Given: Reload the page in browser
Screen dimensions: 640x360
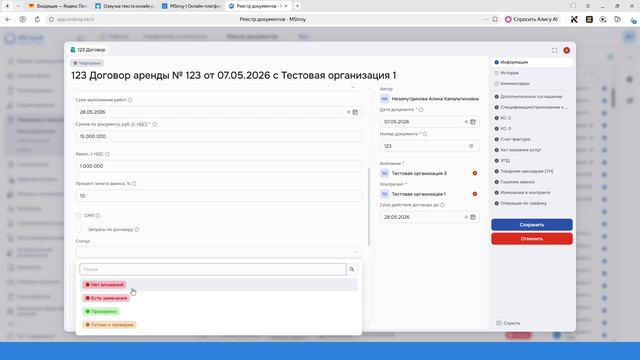Looking at the screenshot, I should [37, 19].
